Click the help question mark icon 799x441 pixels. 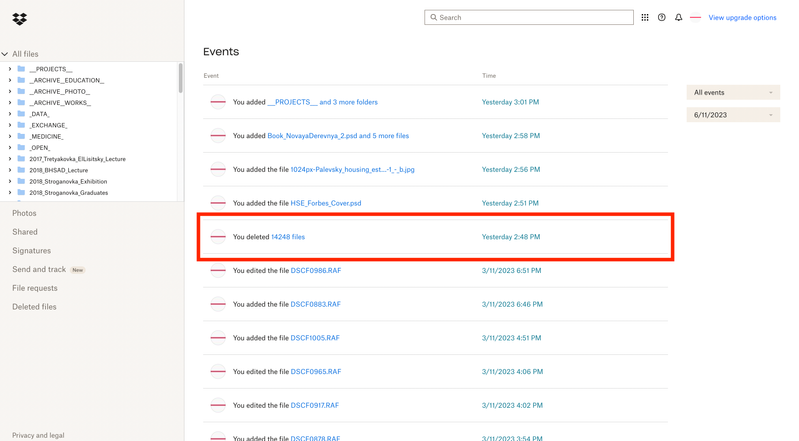[662, 18]
